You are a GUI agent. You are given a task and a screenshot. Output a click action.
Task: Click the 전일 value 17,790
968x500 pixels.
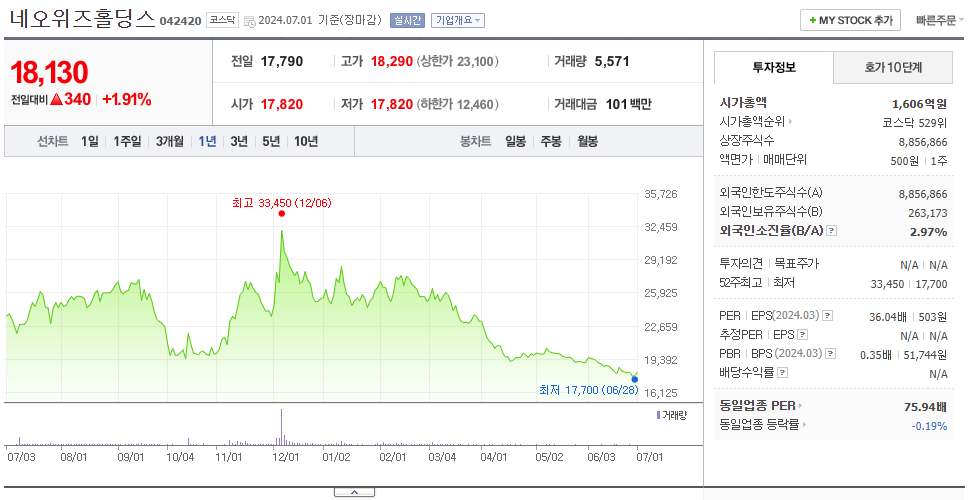point(282,62)
